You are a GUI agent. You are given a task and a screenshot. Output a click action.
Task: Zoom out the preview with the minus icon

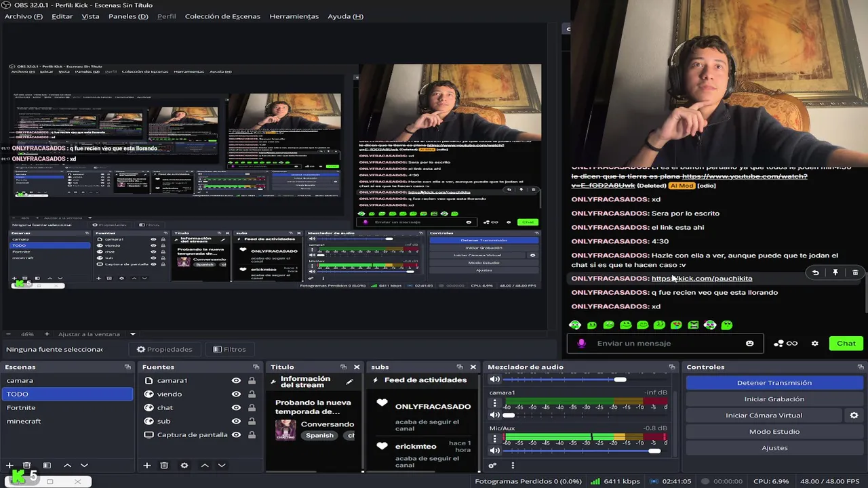click(x=8, y=334)
